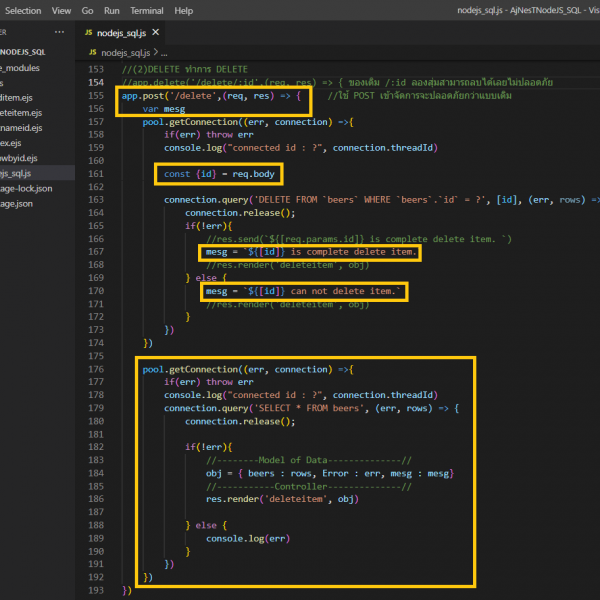
Task: Open the nameid.ejs file in explorer
Action: coord(22,128)
